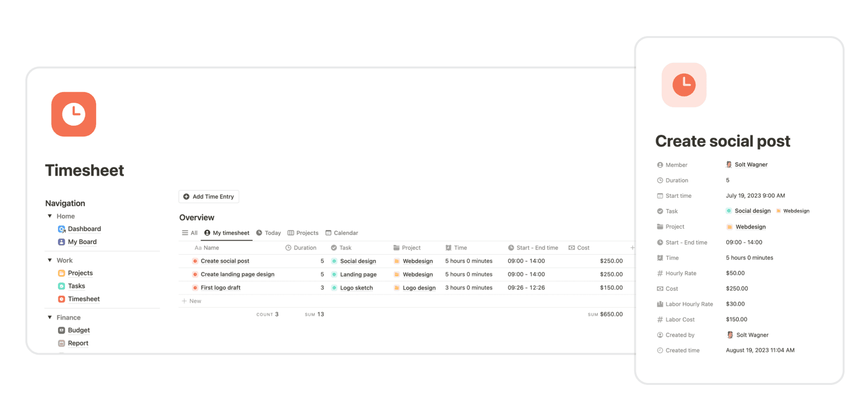Click the August 19, 2023 11:04 AM value
868x420 pixels.
tap(760, 350)
